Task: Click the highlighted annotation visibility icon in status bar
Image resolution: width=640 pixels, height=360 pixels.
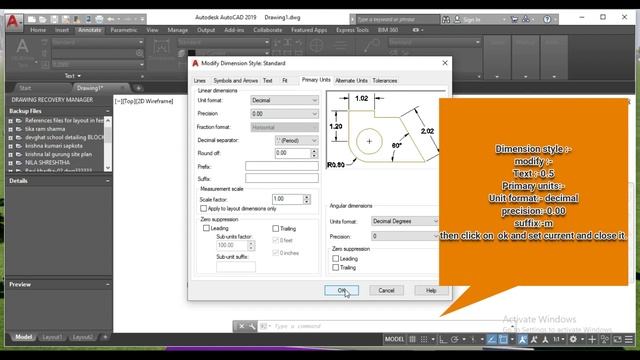Action: tap(522, 339)
